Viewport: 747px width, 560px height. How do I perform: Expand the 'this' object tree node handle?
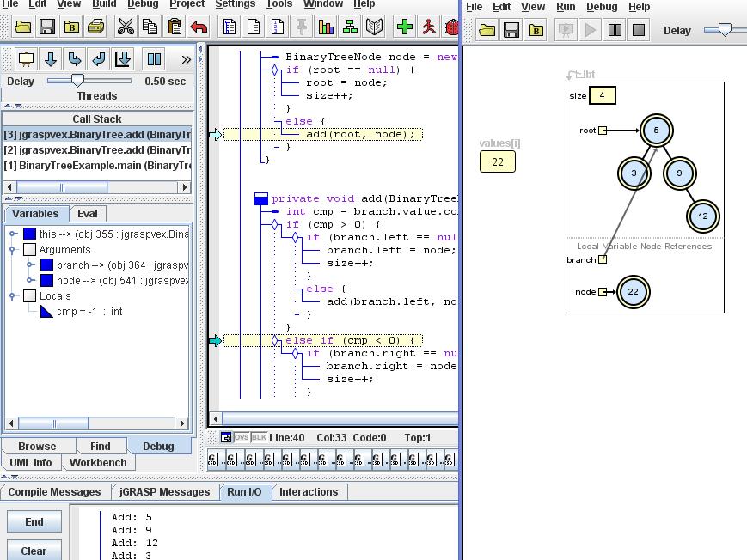point(14,234)
